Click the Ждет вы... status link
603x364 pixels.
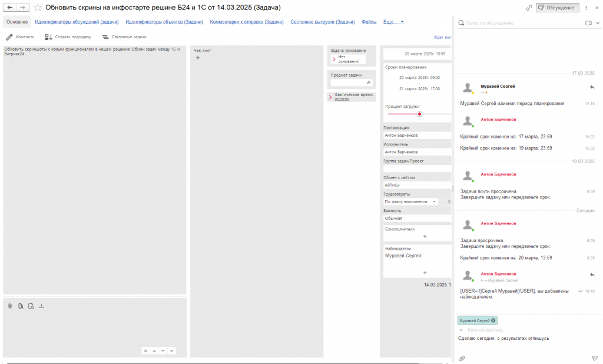coord(442,37)
